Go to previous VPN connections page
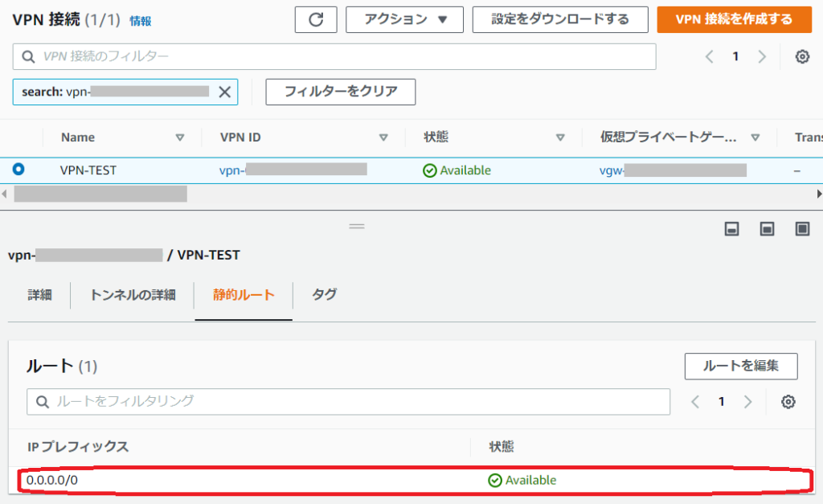Viewport: 823px width, 504px height. click(x=709, y=56)
